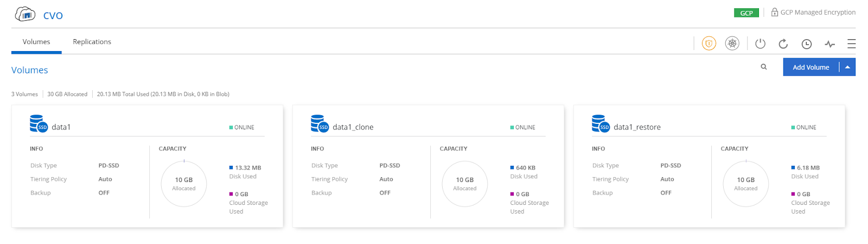868x244 pixels.
Task: Click the ONLINE status of data1_clone
Action: [523, 127]
